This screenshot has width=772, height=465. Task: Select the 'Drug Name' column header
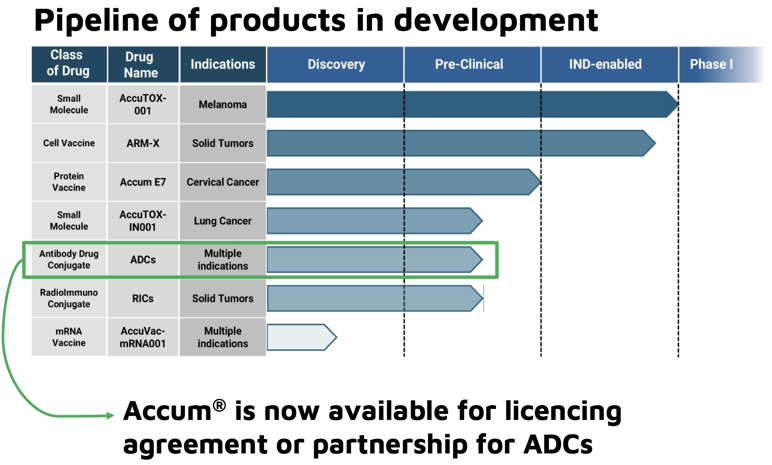click(143, 64)
